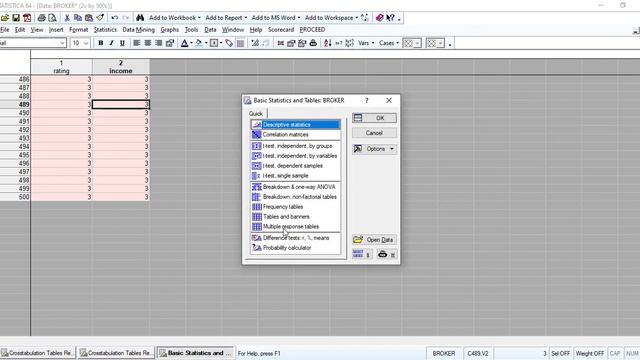Select Frequency tables

(296, 207)
